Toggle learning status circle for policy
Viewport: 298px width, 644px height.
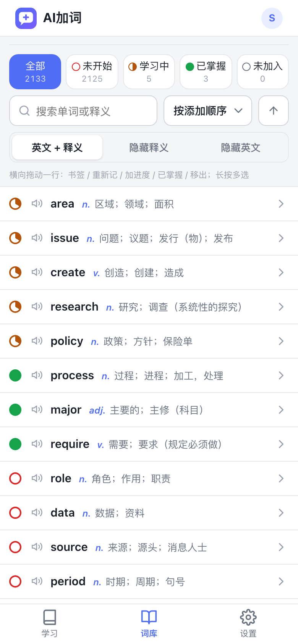[x=15, y=341]
